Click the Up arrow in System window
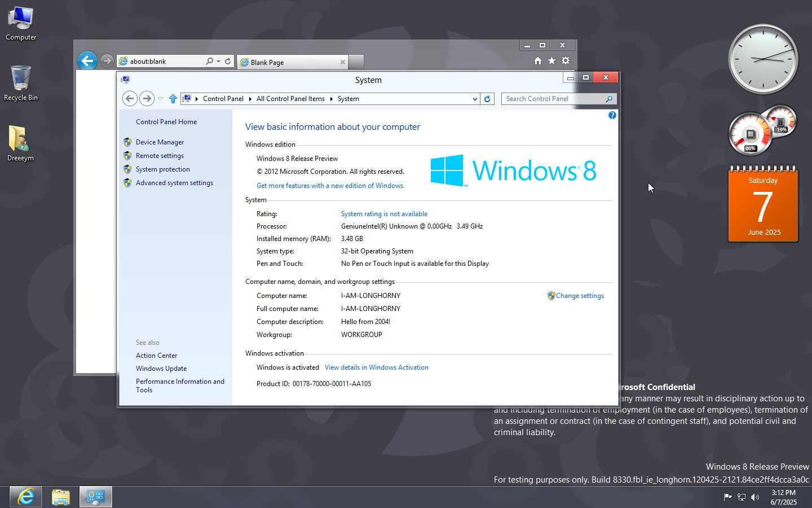 pyautogui.click(x=173, y=99)
